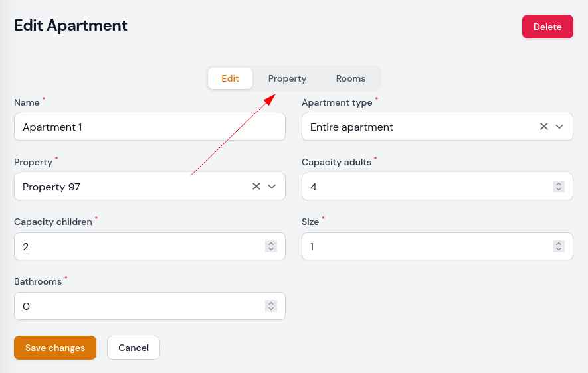Image resolution: width=588 pixels, height=373 pixels.
Task: Expand the Apartment type dropdown chevron
Action: click(x=559, y=127)
